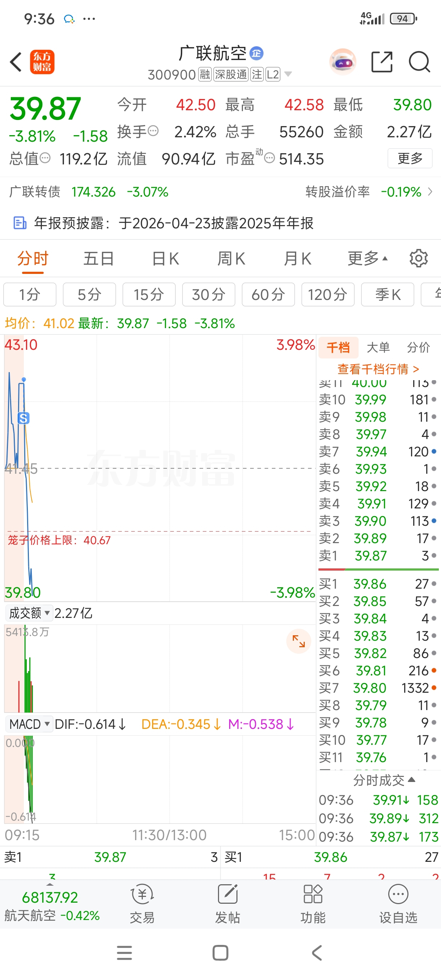Open 成交额 indicator dropdown
The width and height of the screenshot is (441, 980).
click(x=29, y=613)
